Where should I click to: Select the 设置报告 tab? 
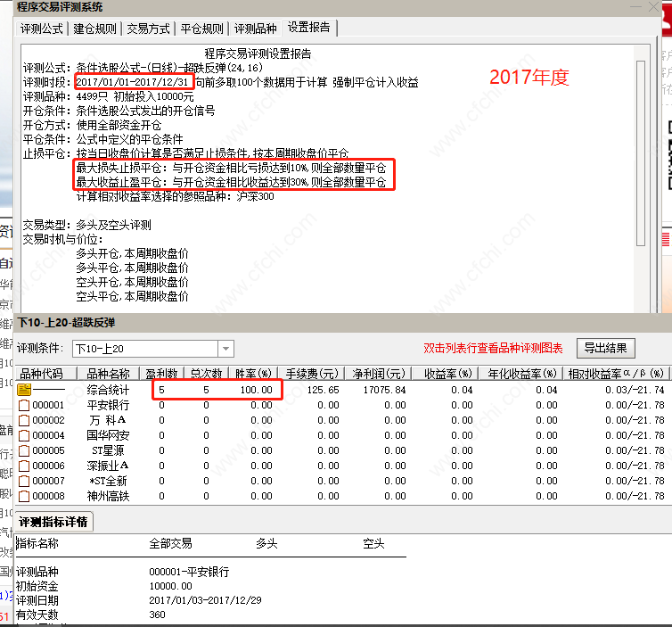pos(309,28)
